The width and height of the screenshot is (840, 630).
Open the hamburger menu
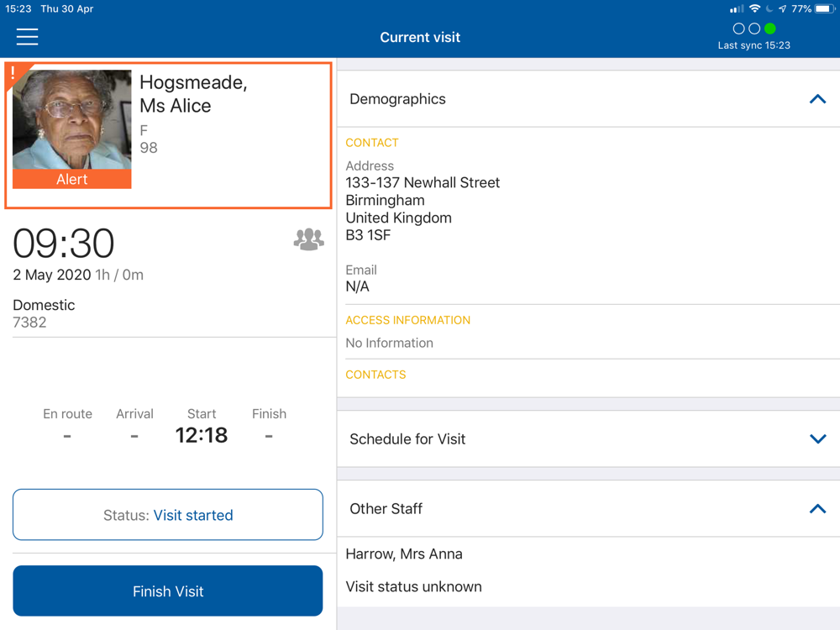[27, 37]
